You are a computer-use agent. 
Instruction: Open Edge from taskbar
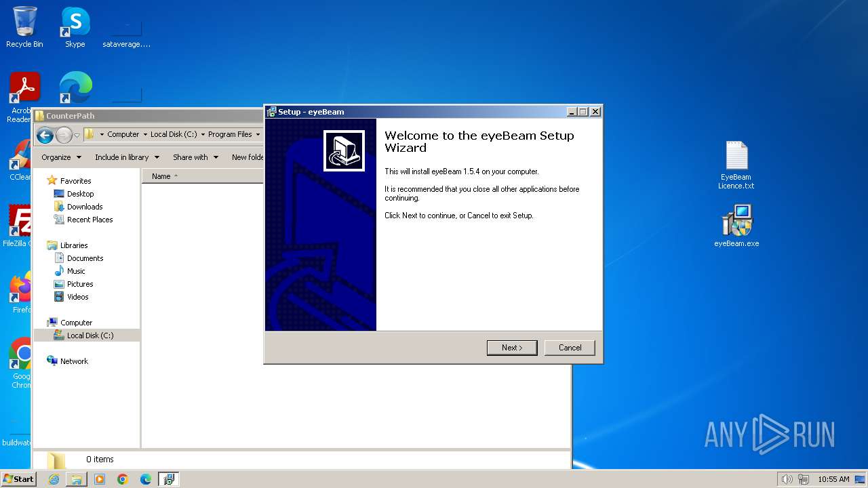pos(146,479)
